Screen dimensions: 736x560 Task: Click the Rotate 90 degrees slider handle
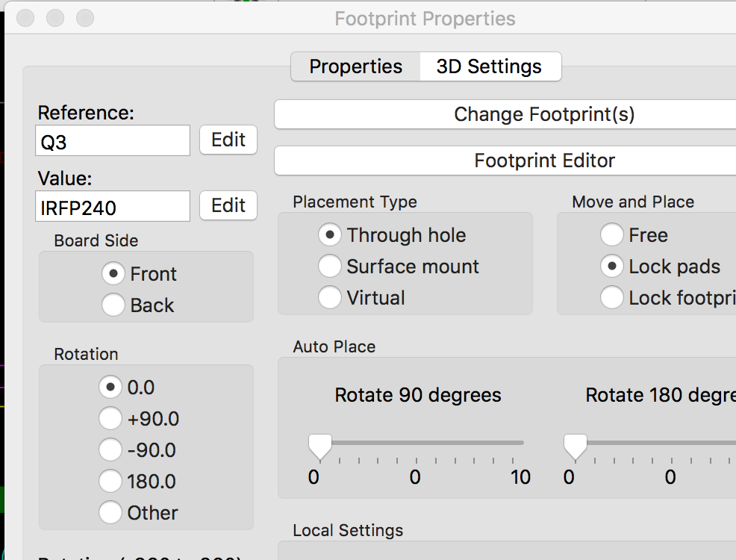tap(320, 447)
